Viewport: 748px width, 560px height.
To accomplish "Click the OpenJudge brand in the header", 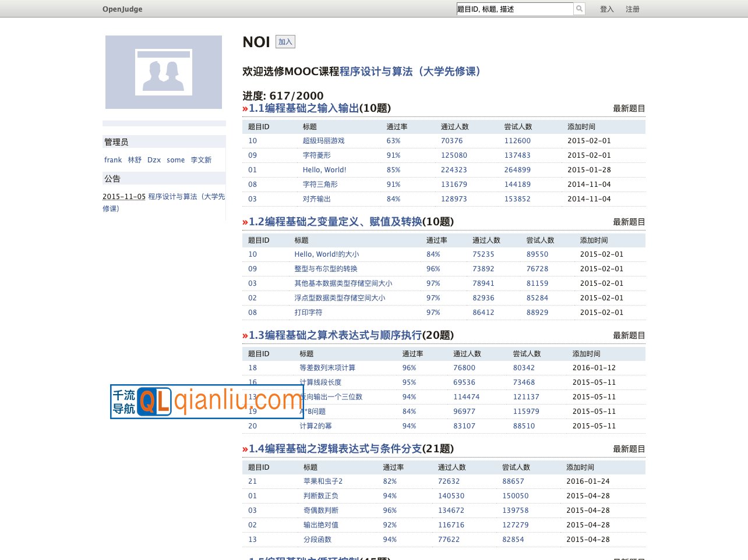I will [122, 9].
